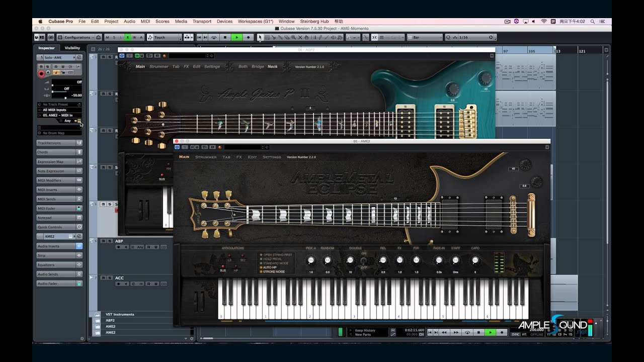644x362 pixels.
Task: Open the Devices menu
Action: [224, 22]
